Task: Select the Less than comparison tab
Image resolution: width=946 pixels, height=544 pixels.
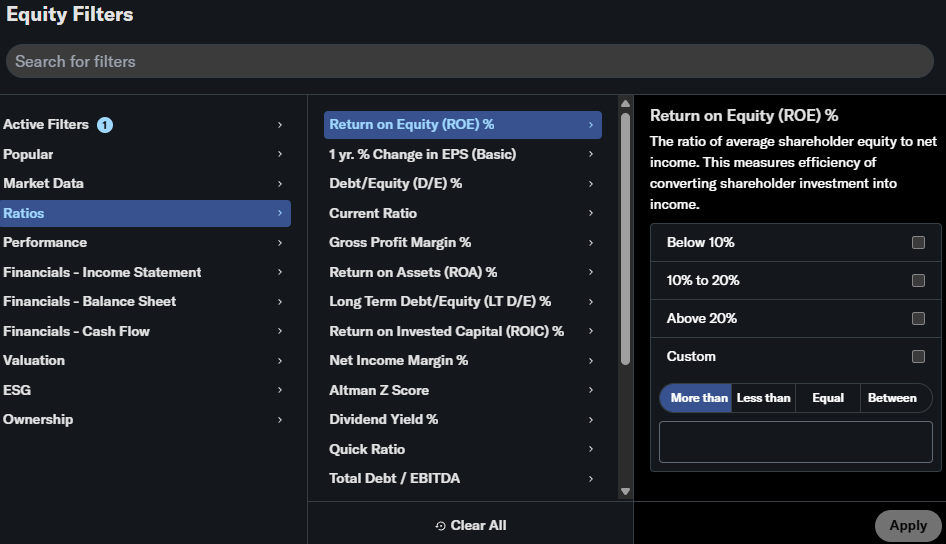Action: pos(763,398)
